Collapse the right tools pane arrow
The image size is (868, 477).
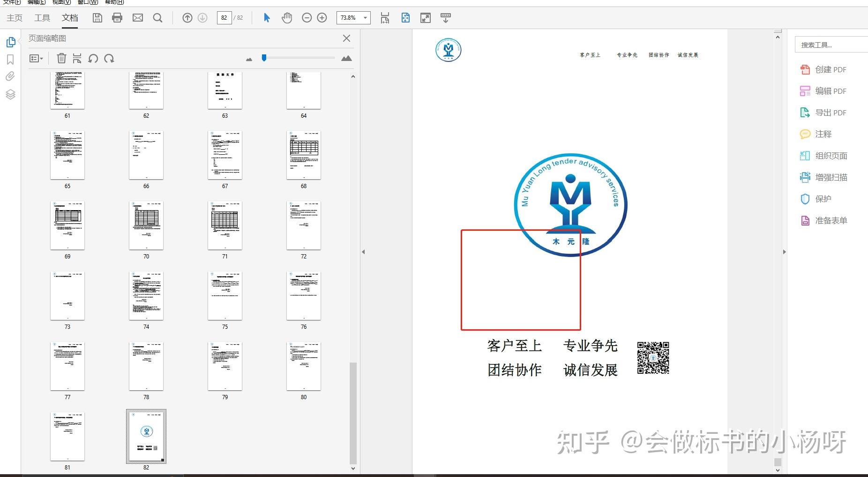(x=785, y=252)
